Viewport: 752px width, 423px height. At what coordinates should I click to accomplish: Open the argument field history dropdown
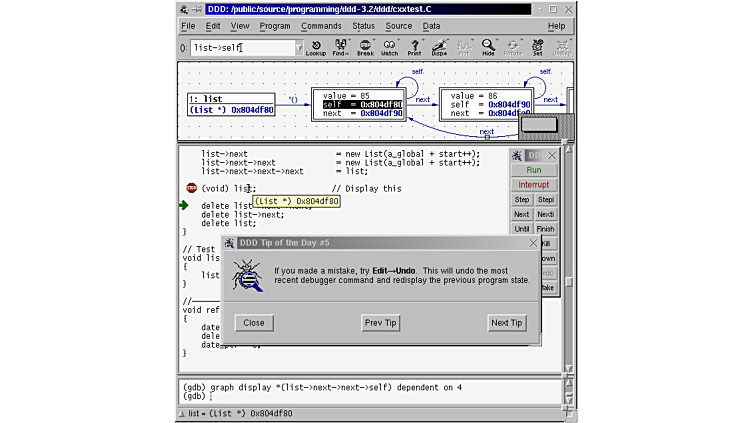click(298, 48)
